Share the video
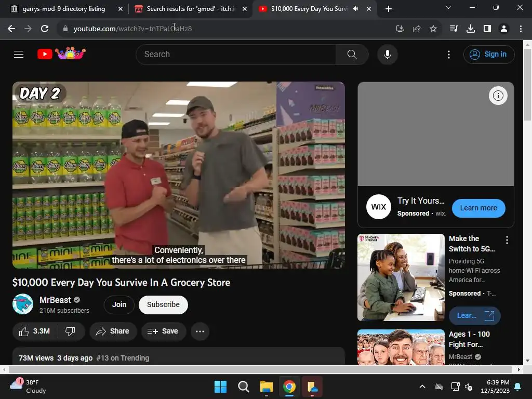 [x=113, y=331]
